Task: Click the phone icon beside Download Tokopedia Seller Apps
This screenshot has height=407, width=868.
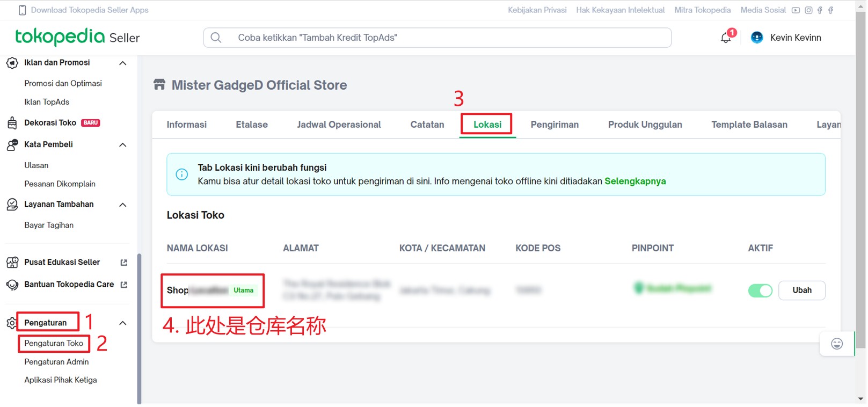Action: (x=22, y=10)
